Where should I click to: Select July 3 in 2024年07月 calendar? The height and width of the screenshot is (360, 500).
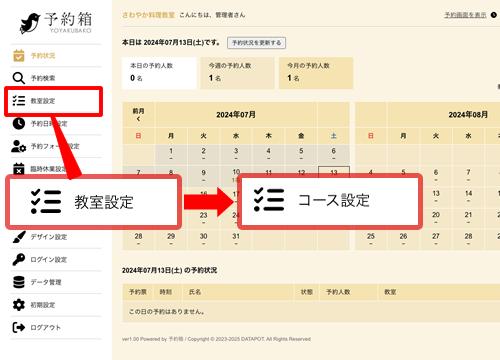point(236,154)
